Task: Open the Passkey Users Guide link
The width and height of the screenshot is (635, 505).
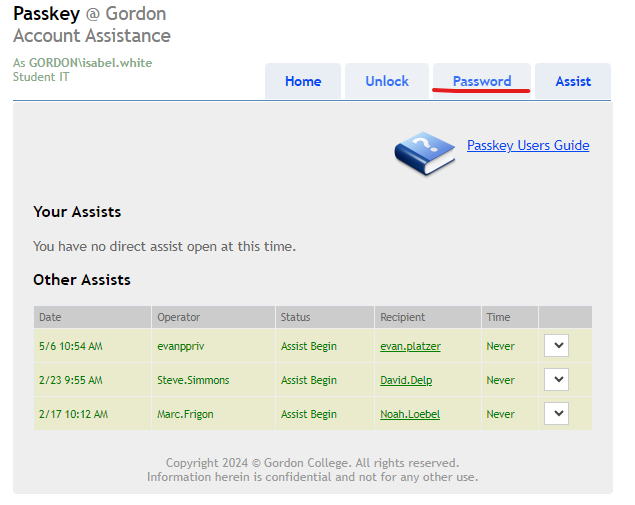Action: click(528, 145)
